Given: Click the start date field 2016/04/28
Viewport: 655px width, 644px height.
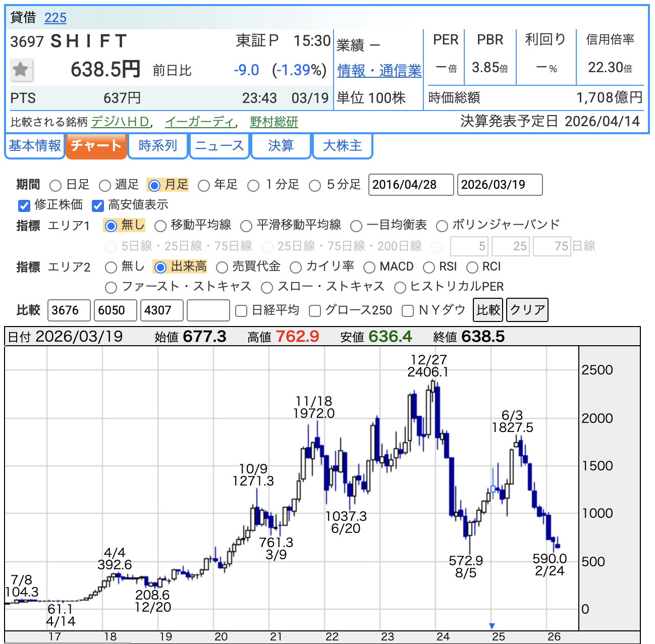Looking at the screenshot, I should coord(411,185).
